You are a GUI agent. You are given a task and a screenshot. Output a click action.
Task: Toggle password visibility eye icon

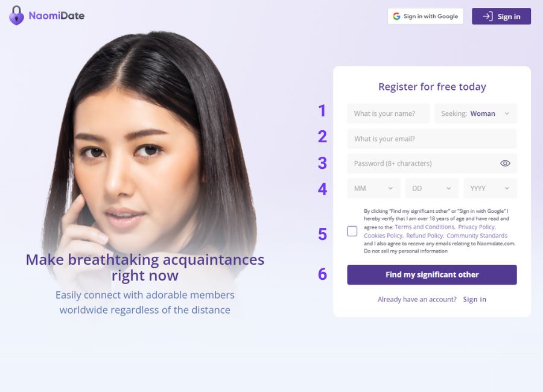coord(505,163)
